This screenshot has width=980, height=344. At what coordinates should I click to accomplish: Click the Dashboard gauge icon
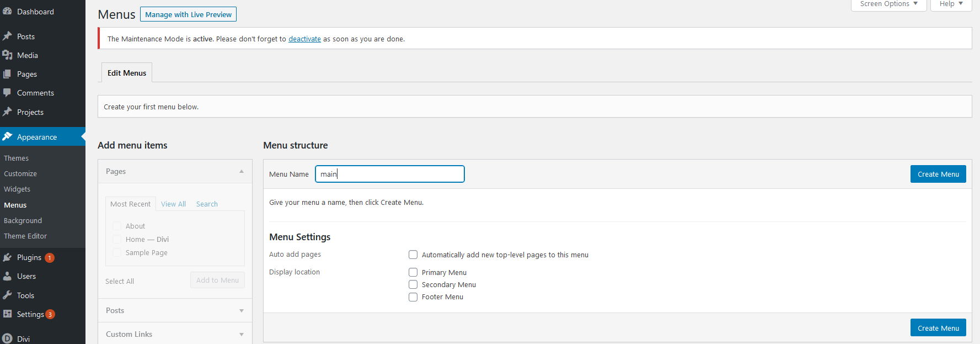pyautogui.click(x=7, y=12)
